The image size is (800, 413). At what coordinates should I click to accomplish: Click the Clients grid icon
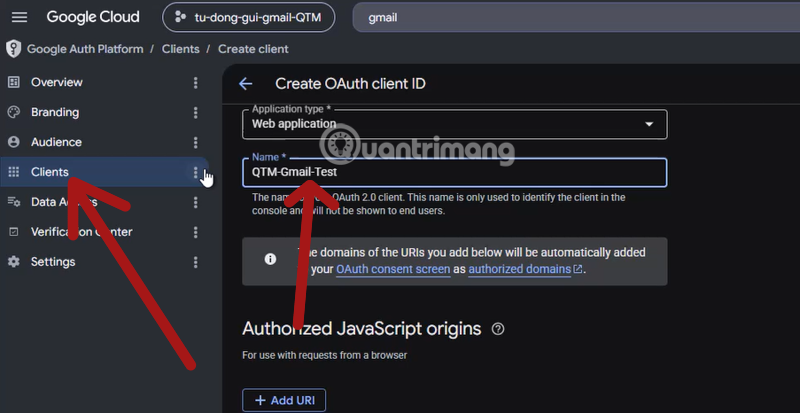(x=14, y=172)
